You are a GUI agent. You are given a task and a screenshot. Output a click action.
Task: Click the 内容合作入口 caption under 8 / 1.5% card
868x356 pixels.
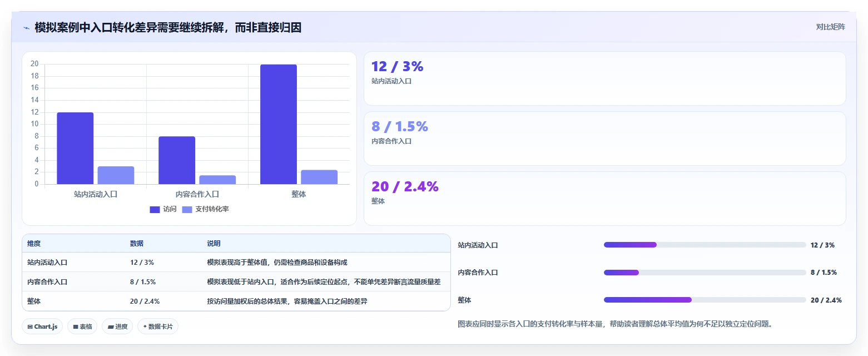click(391, 141)
